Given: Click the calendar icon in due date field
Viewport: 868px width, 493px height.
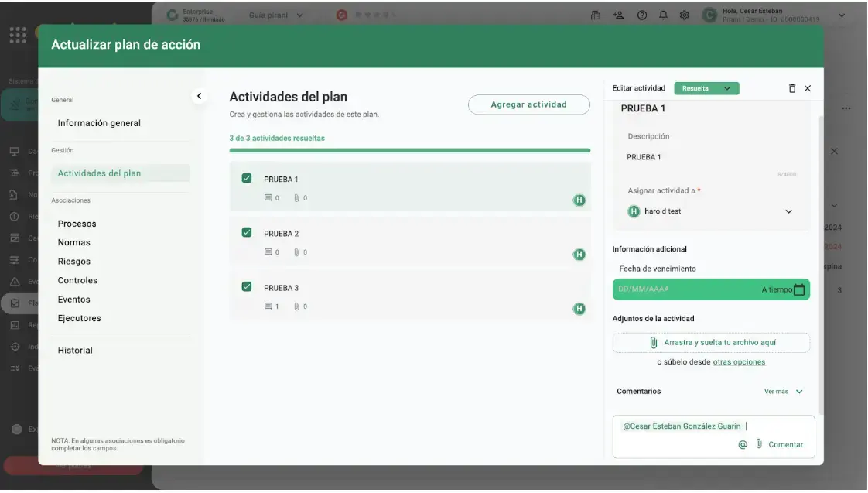Looking at the screenshot, I should point(799,289).
